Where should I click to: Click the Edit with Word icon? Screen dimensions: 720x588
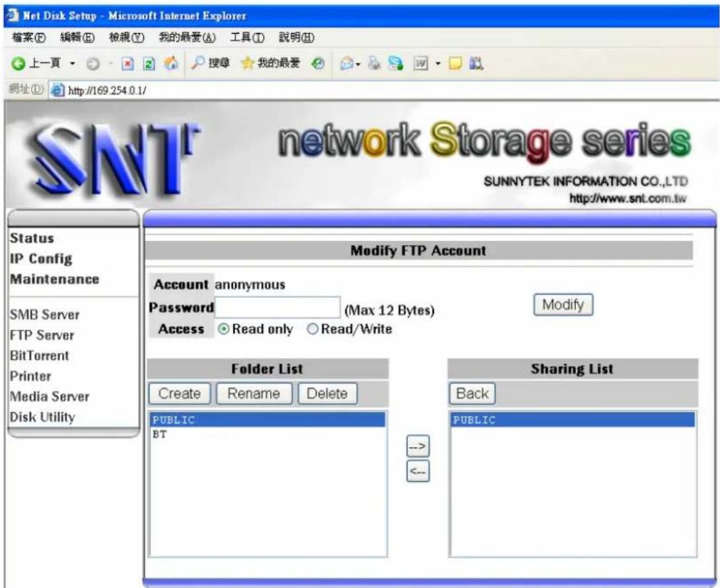click(x=421, y=63)
